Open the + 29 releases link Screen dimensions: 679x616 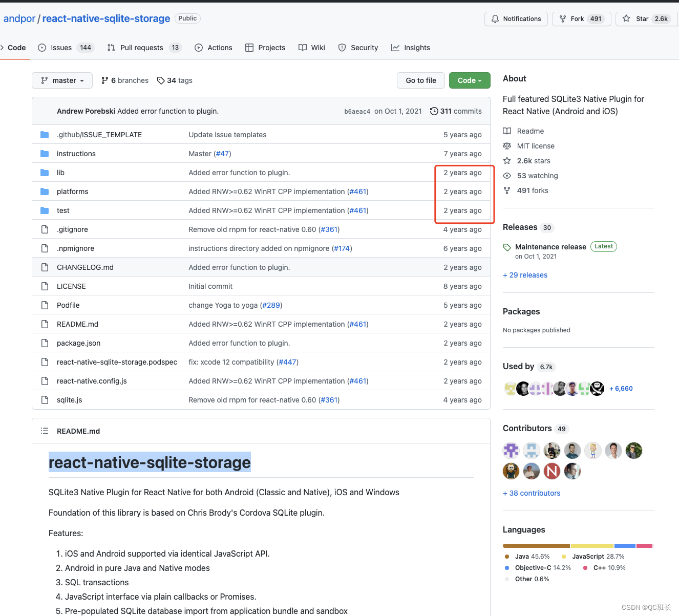click(525, 275)
